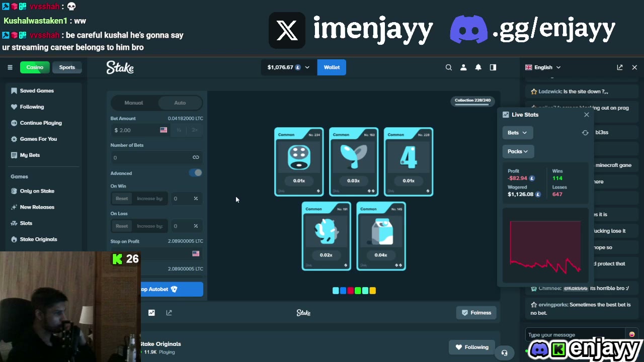Focus the On Win percentage input
Screen dimensions: 644x362
[x=186, y=199]
